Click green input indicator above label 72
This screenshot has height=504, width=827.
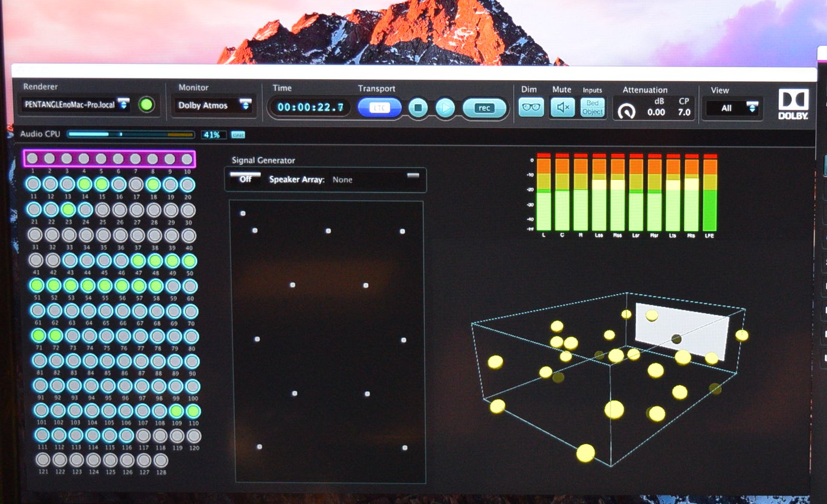pos(55,335)
